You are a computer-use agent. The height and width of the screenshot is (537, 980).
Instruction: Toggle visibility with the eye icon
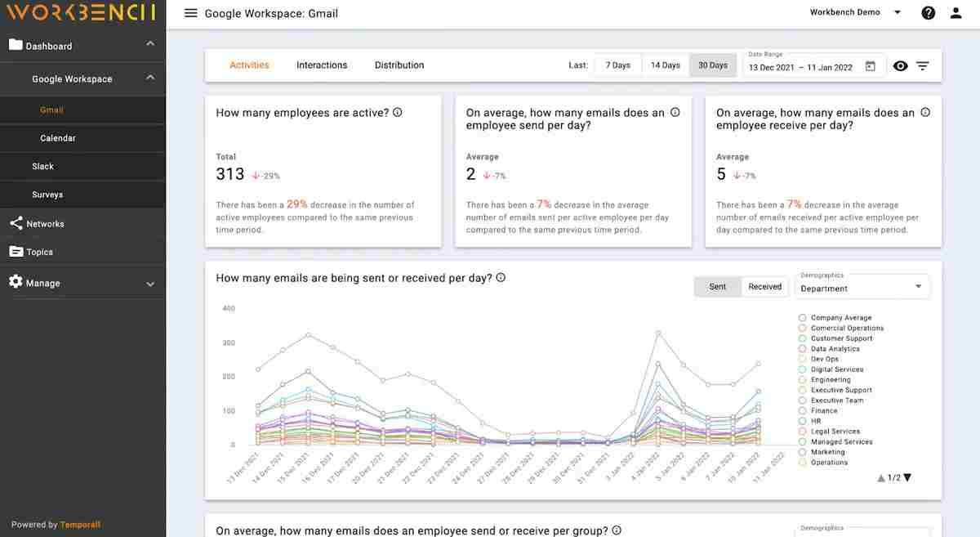[900, 66]
